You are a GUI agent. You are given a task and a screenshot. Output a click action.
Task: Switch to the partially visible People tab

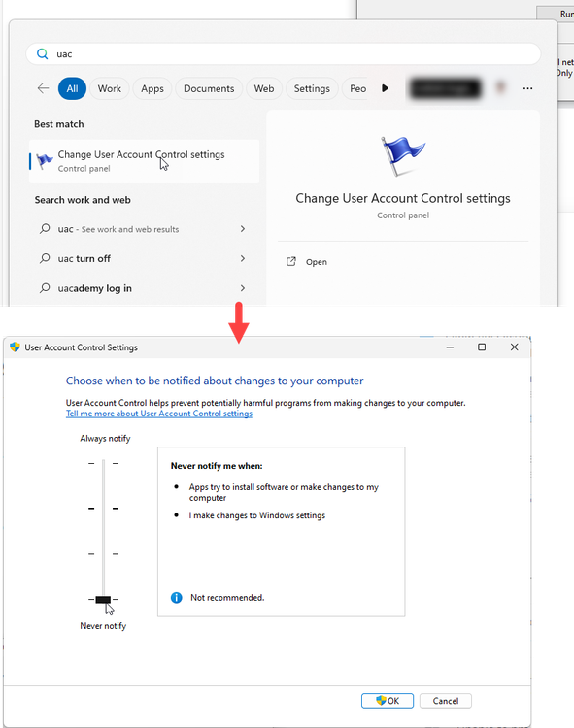click(355, 88)
